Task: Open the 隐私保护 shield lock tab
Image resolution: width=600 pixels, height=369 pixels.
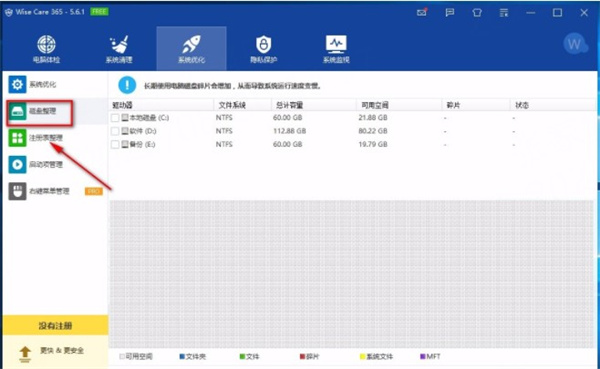Action: pyautogui.click(x=264, y=49)
